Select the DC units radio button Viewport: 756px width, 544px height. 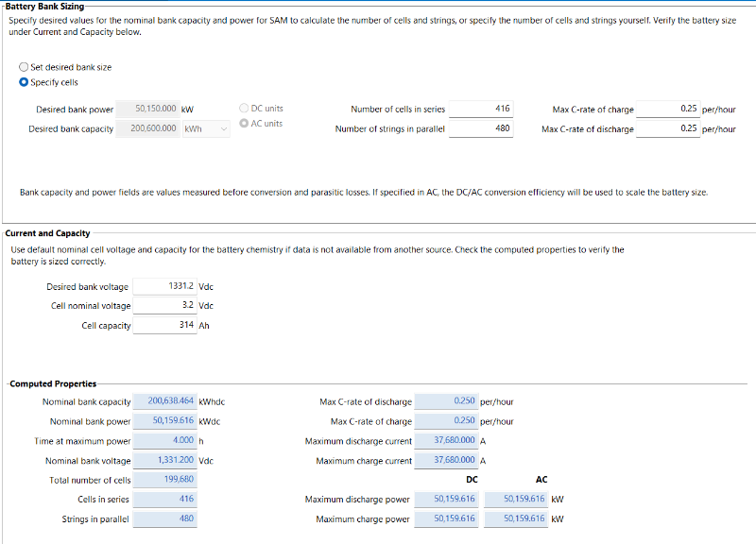coord(245,109)
